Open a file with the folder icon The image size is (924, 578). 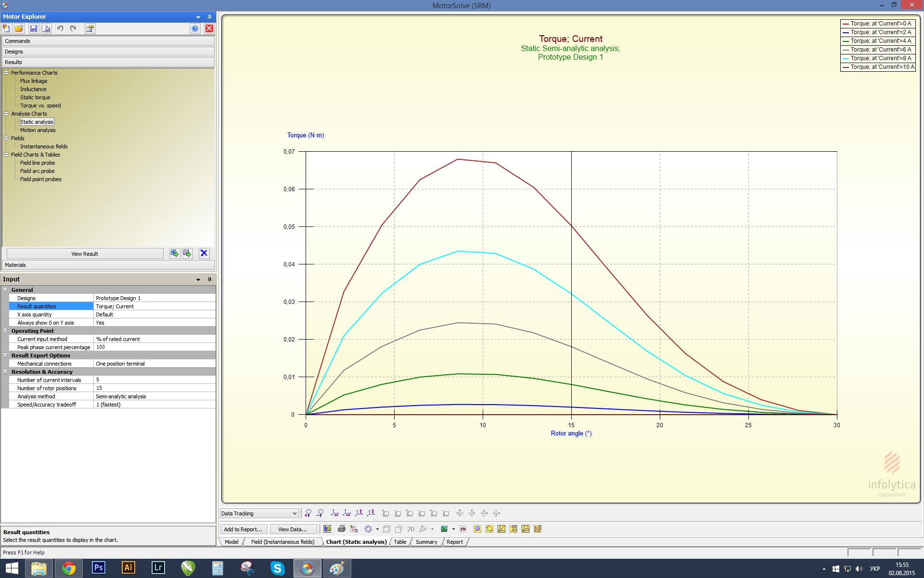click(19, 28)
